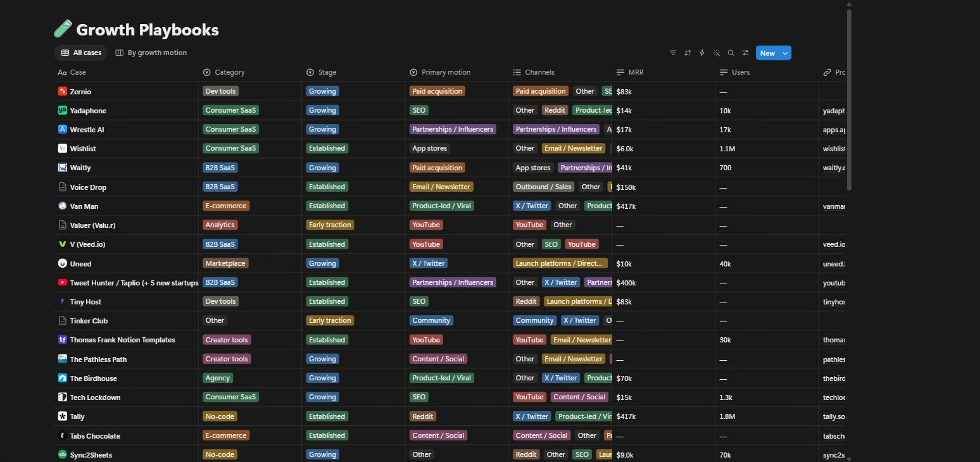Image resolution: width=980 pixels, height=462 pixels.
Task: Click Sync2Sheets 70k Users cell
Action: tap(767, 455)
